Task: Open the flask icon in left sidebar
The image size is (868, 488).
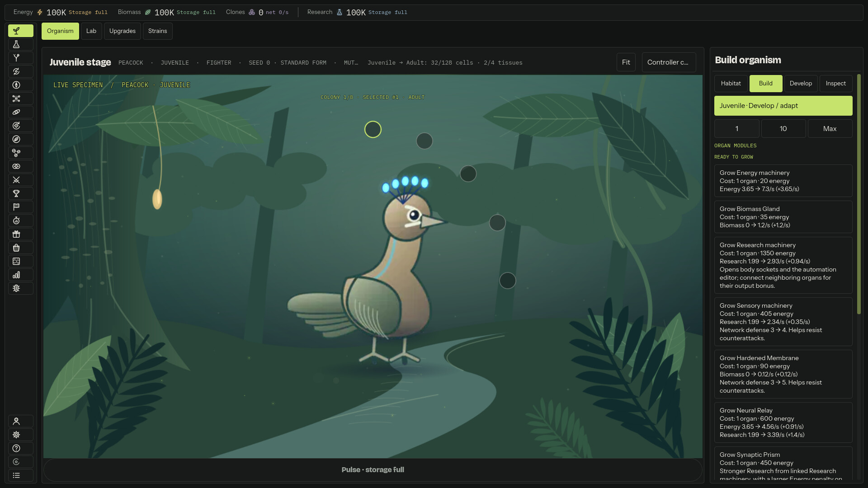Action: click(x=20, y=44)
